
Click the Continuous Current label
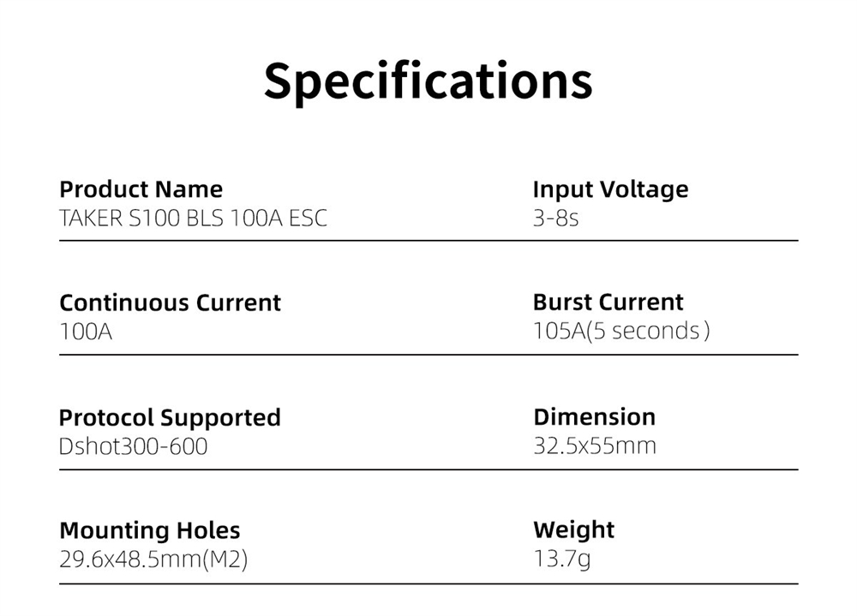coord(170,302)
